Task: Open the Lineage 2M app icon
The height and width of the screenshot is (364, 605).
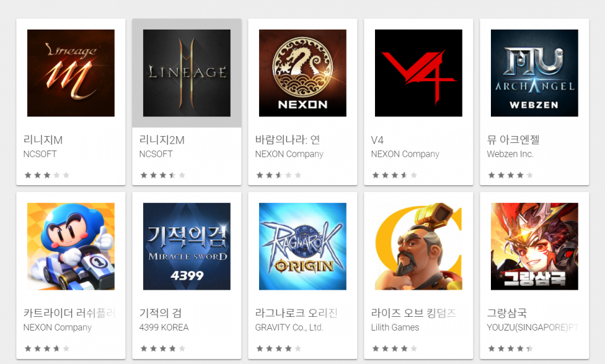Action: (187, 73)
